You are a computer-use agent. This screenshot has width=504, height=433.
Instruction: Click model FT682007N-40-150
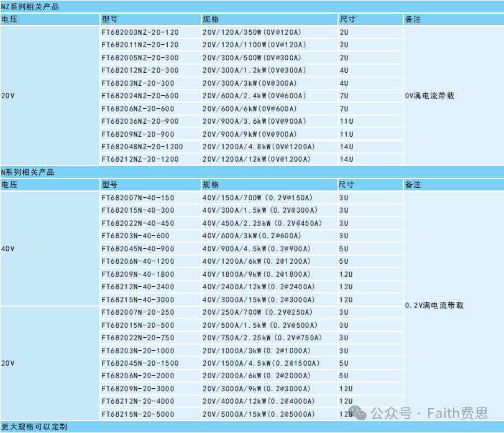point(138,198)
